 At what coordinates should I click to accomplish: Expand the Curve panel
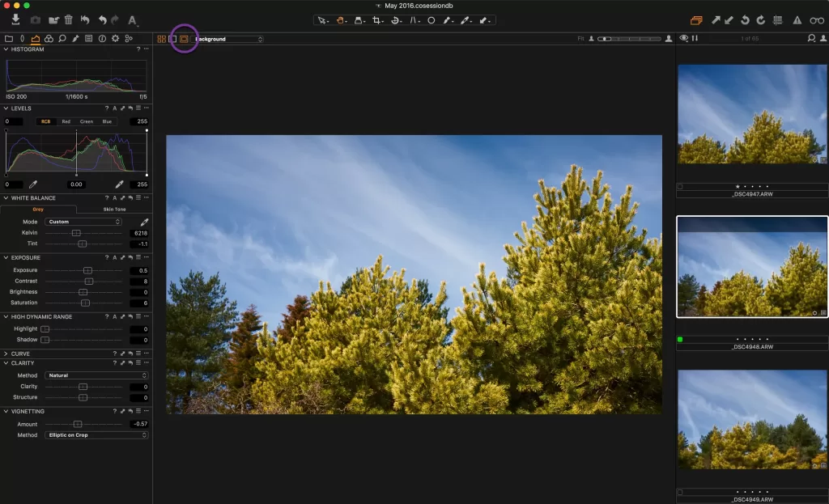coord(6,354)
